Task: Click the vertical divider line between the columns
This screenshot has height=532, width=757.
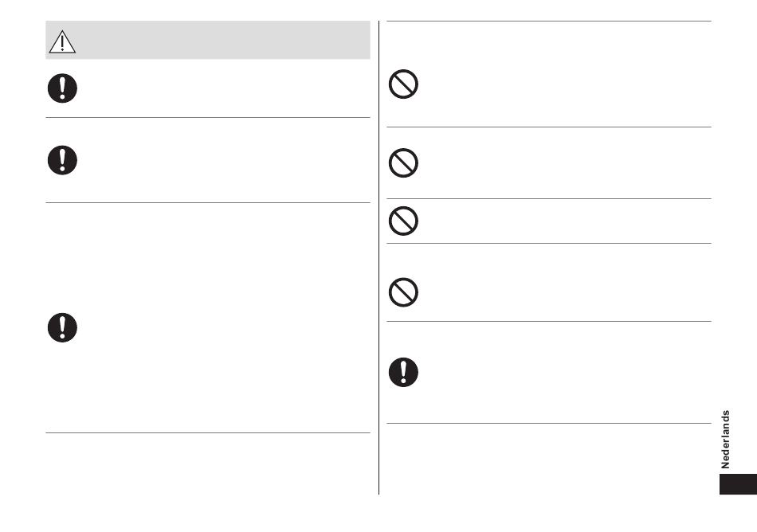Action: click(x=379, y=257)
